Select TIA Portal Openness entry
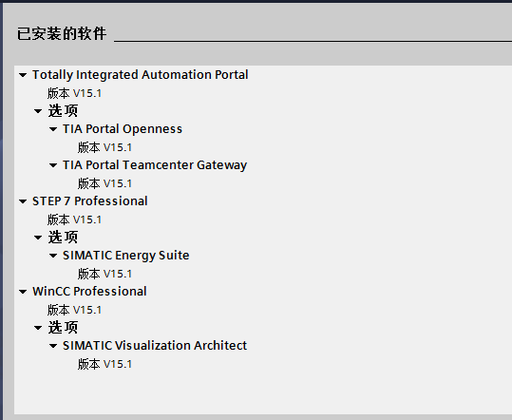The width and height of the screenshot is (512, 420). tap(123, 129)
